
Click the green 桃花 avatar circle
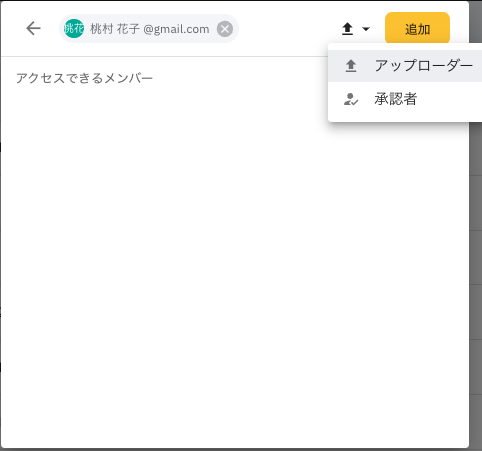click(74, 28)
